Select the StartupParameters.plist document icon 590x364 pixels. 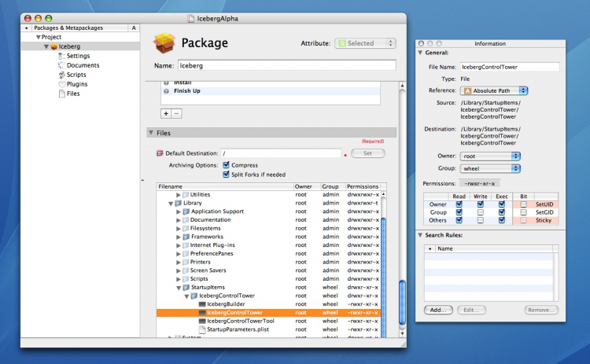(202, 329)
